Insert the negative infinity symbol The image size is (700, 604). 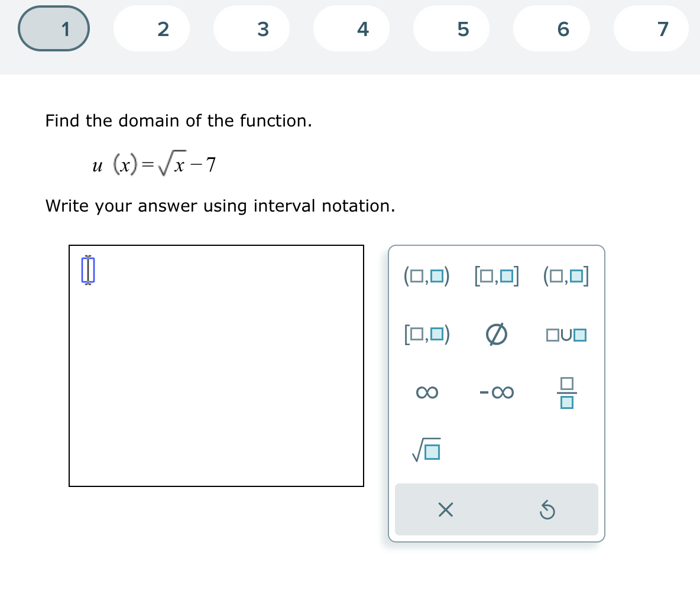tap(497, 392)
